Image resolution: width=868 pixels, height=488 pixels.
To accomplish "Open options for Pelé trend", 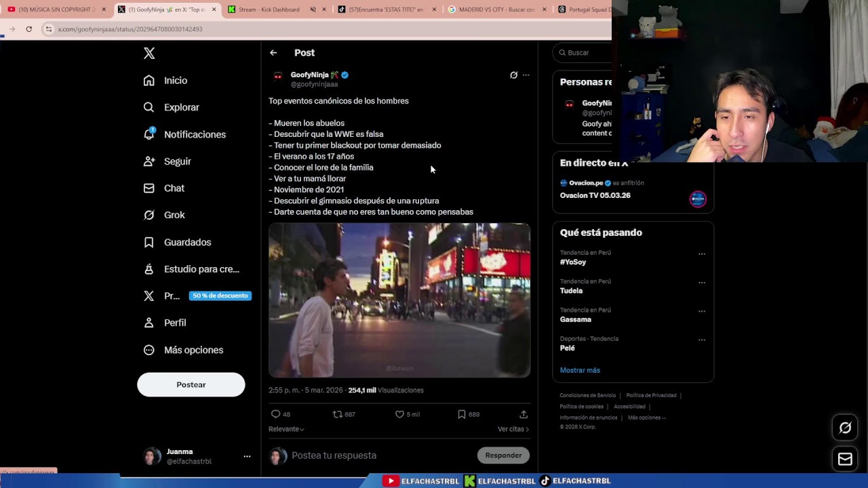I will (x=702, y=340).
